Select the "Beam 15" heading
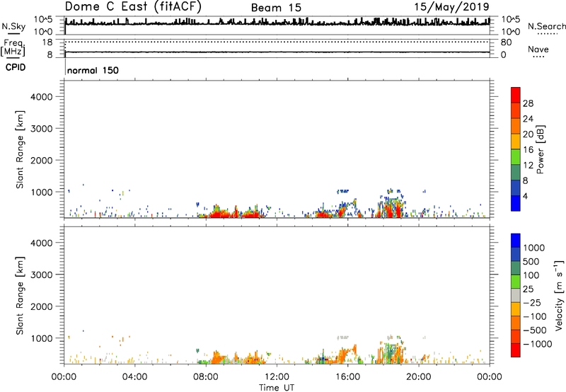566x392 pixels. click(276, 8)
